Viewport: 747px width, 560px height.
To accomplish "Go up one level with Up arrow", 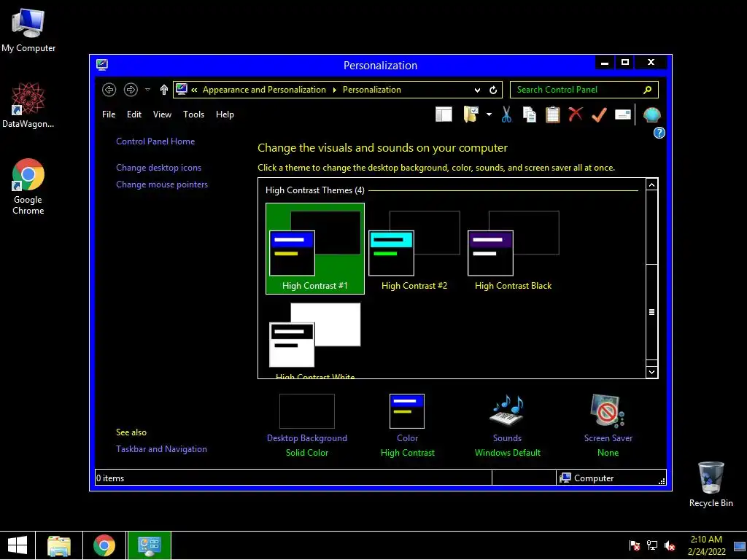I will tap(164, 90).
